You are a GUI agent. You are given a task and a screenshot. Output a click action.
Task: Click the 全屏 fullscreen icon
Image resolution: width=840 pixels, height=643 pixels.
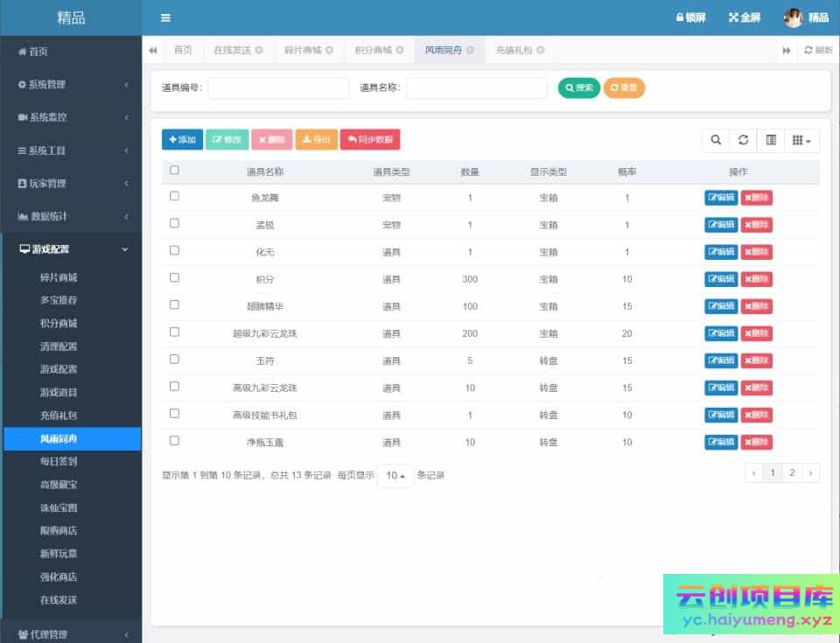point(733,17)
